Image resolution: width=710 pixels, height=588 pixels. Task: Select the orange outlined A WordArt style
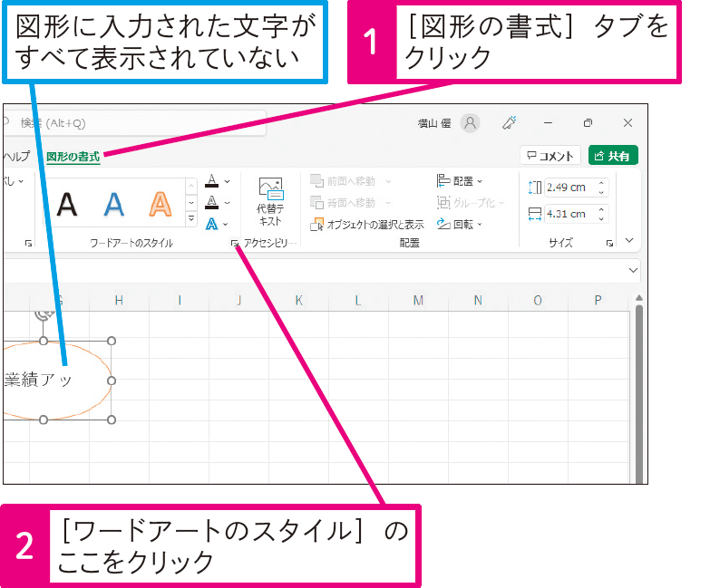tap(160, 205)
